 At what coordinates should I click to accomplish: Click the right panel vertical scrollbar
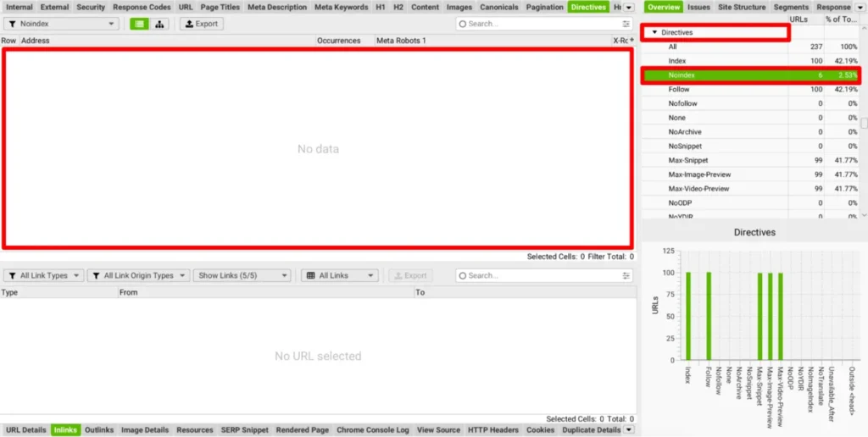(864, 123)
